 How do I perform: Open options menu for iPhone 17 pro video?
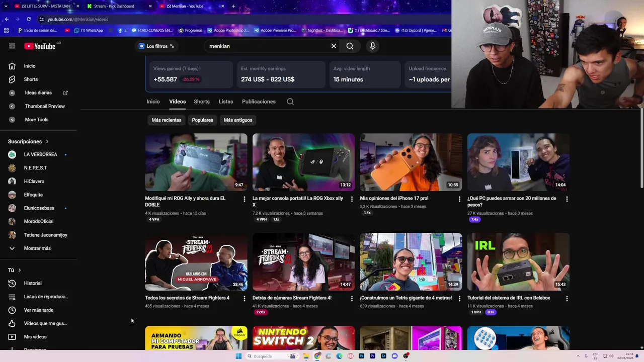point(459,199)
